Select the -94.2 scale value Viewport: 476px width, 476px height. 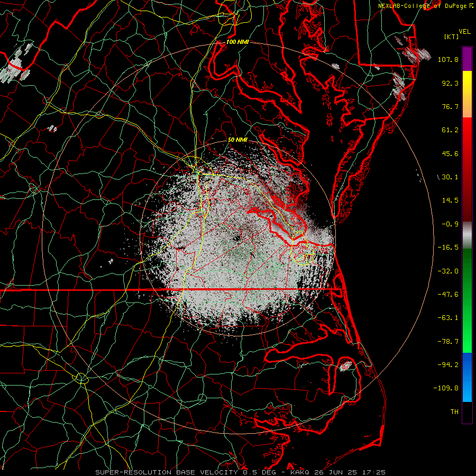(448, 365)
